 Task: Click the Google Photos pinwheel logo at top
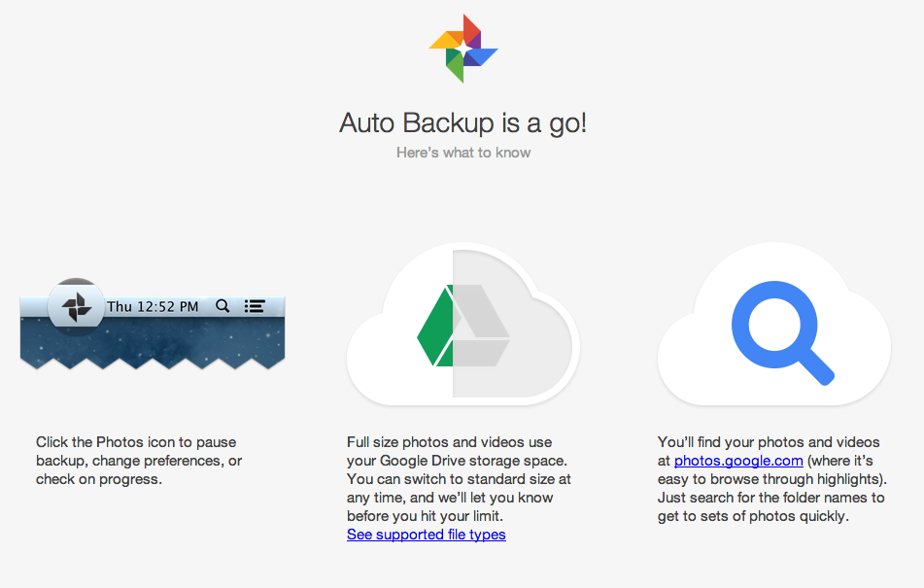tap(463, 49)
